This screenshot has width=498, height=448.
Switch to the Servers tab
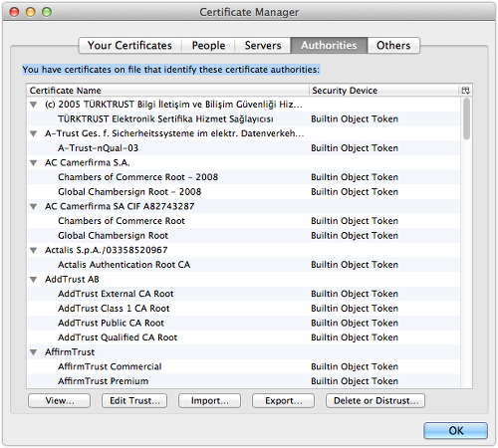coord(263,45)
